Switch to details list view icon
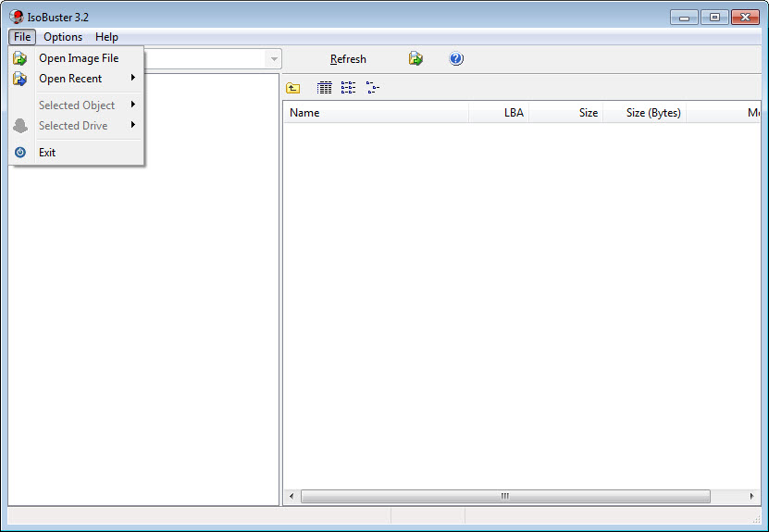 324,88
